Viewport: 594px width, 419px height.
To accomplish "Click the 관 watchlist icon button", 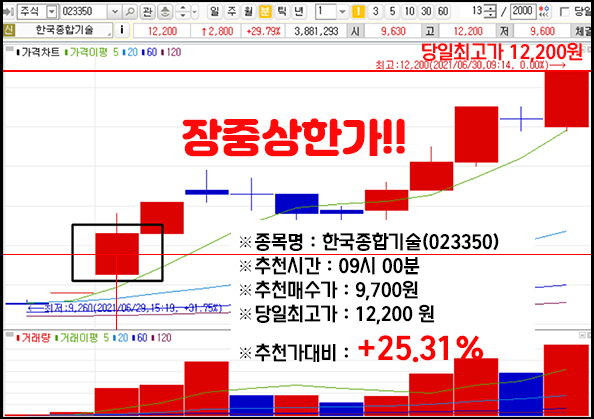I will [x=147, y=12].
